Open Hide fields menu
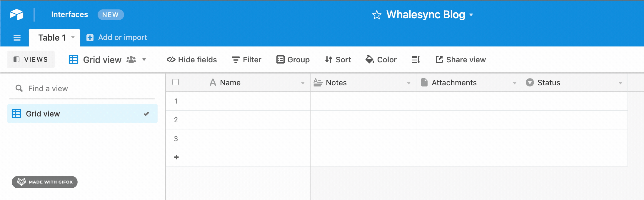The width and height of the screenshot is (644, 200). coord(192,60)
